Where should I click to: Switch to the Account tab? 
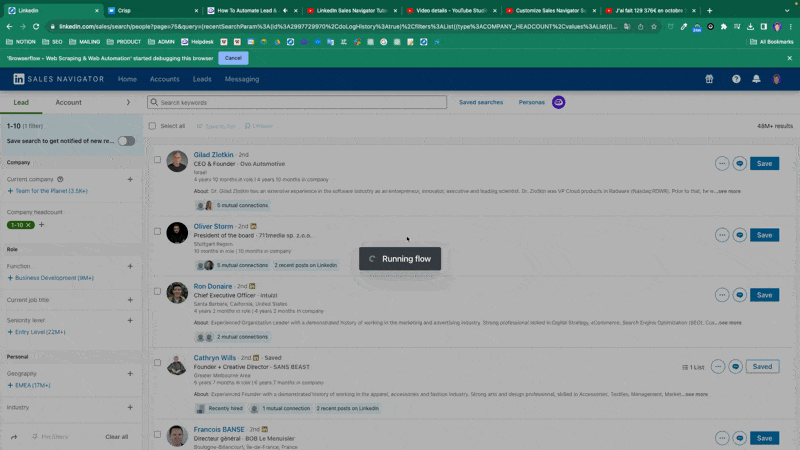(x=68, y=102)
